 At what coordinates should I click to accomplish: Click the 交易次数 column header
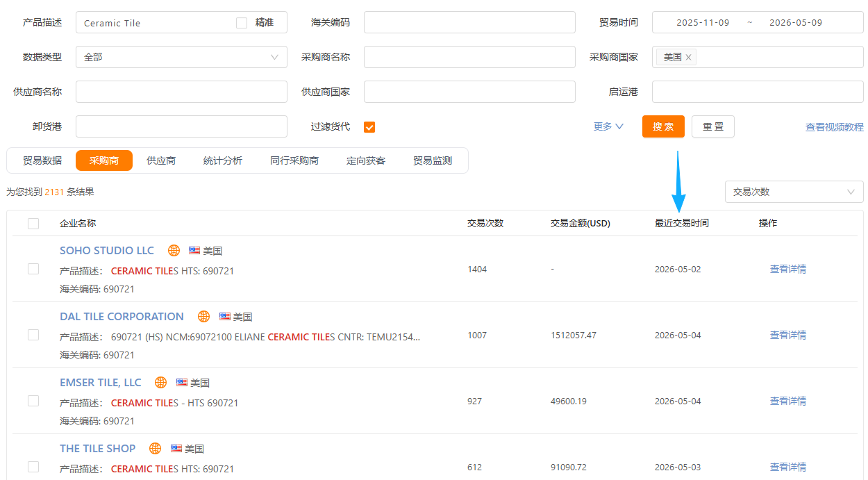pos(485,224)
